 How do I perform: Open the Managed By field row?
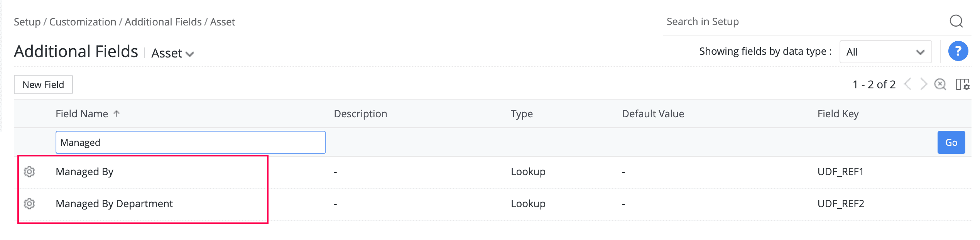point(84,172)
